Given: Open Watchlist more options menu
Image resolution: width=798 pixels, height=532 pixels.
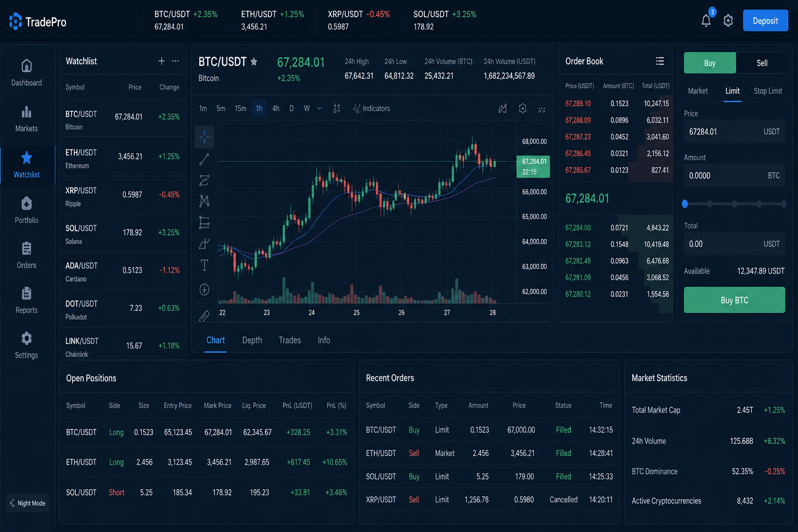Looking at the screenshot, I should [176, 61].
